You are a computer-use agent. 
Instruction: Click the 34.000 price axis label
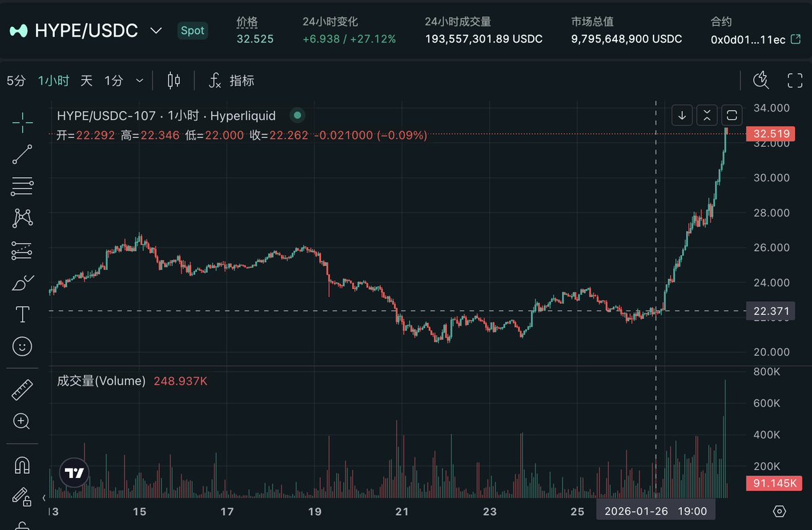coord(771,108)
